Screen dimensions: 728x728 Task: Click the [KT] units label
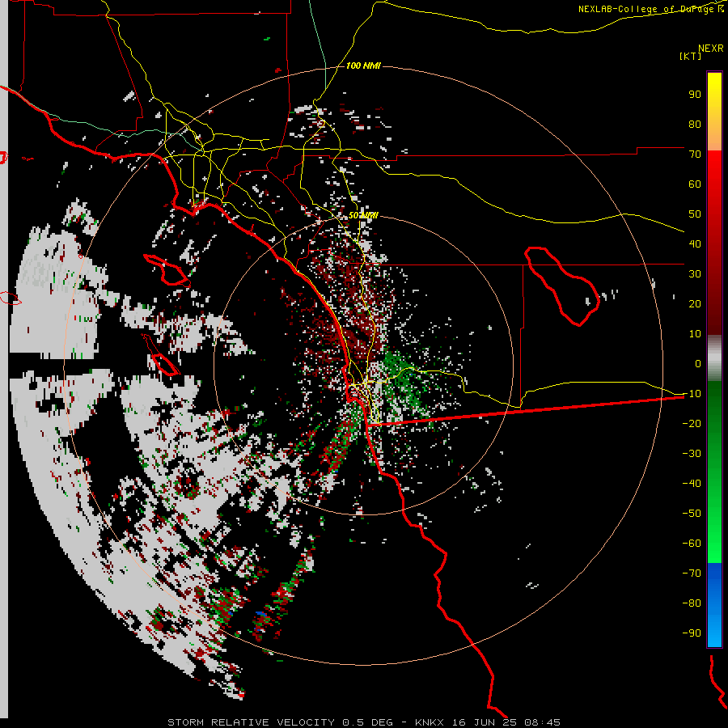point(690,56)
